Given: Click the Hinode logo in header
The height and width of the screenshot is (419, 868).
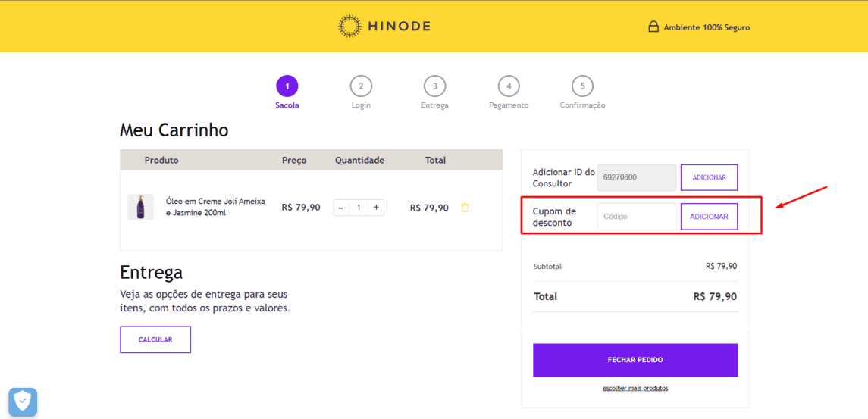Looking at the screenshot, I should [384, 26].
